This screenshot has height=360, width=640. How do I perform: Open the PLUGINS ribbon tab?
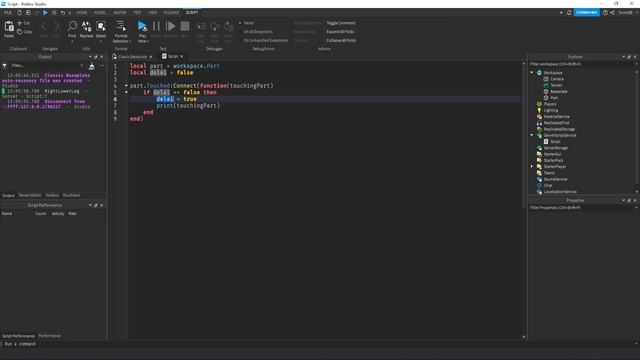(x=171, y=13)
